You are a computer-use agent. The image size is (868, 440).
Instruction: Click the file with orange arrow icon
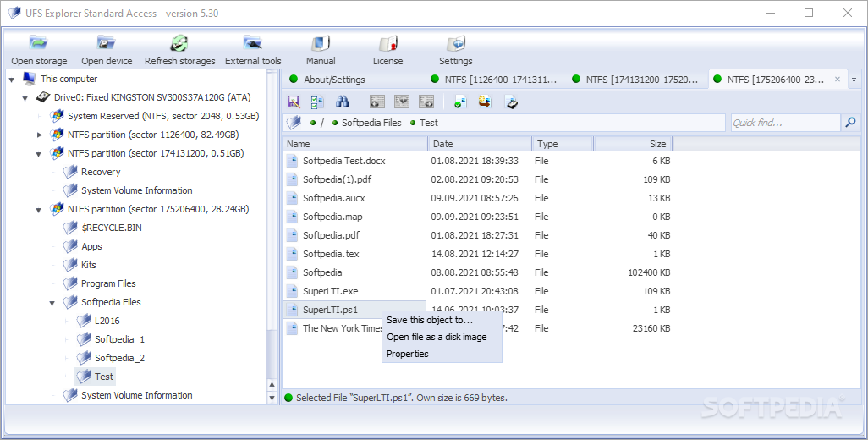click(x=485, y=102)
